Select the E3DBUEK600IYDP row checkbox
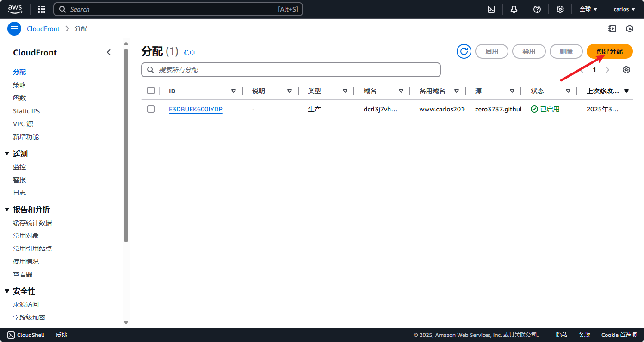644x342 pixels. coord(151,109)
